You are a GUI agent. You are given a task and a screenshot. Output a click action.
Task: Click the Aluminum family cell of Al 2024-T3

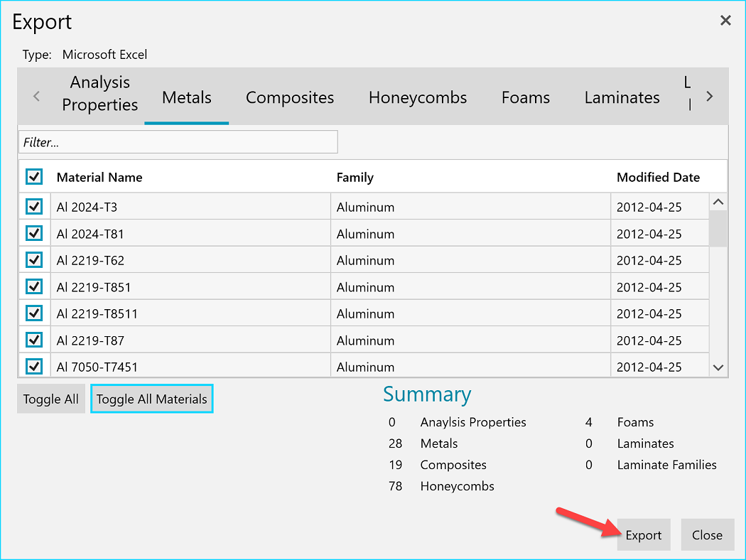coord(470,207)
